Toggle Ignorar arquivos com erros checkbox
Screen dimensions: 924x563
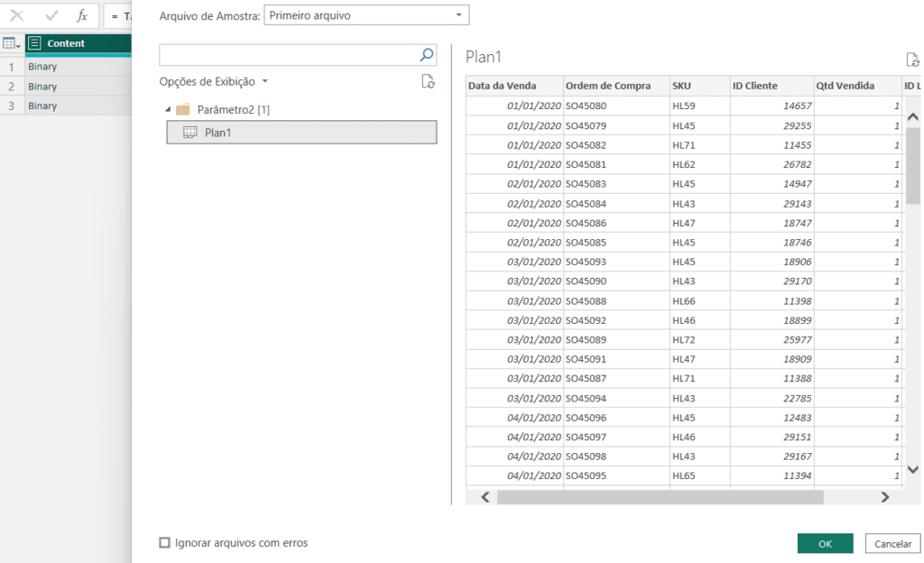point(164,542)
